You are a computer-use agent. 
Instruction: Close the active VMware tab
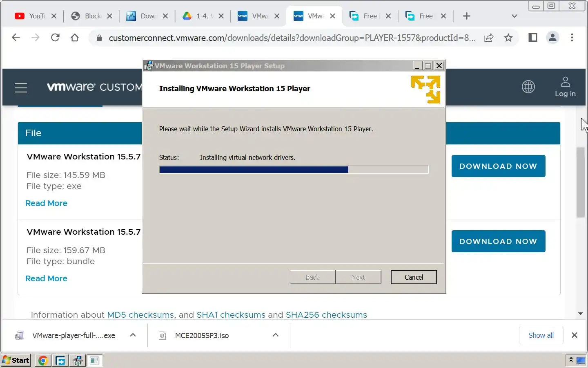pos(332,16)
